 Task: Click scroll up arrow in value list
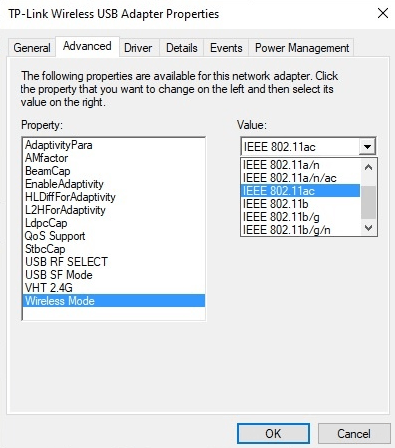[x=368, y=167]
